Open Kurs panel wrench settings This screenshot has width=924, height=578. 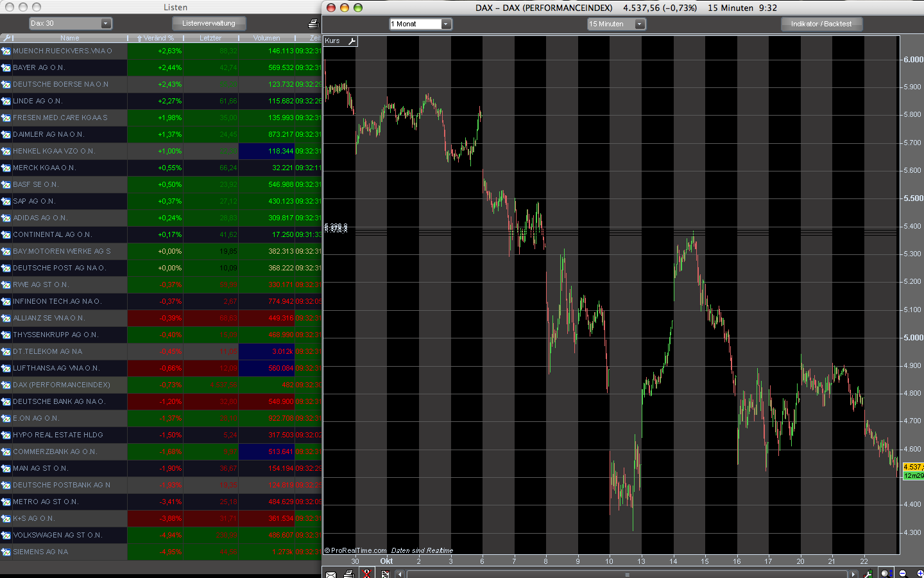tap(352, 41)
